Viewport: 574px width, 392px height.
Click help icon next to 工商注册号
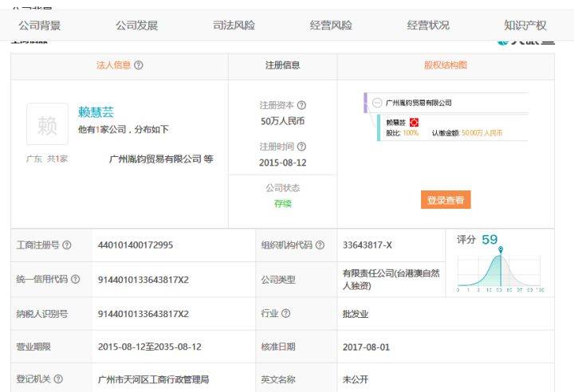pos(67,245)
